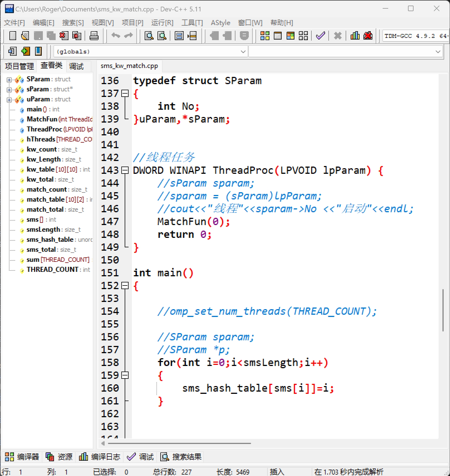The image size is (450, 476).
Task: Select the sms_kw_match.cpp editor tab
Action: (129, 66)
